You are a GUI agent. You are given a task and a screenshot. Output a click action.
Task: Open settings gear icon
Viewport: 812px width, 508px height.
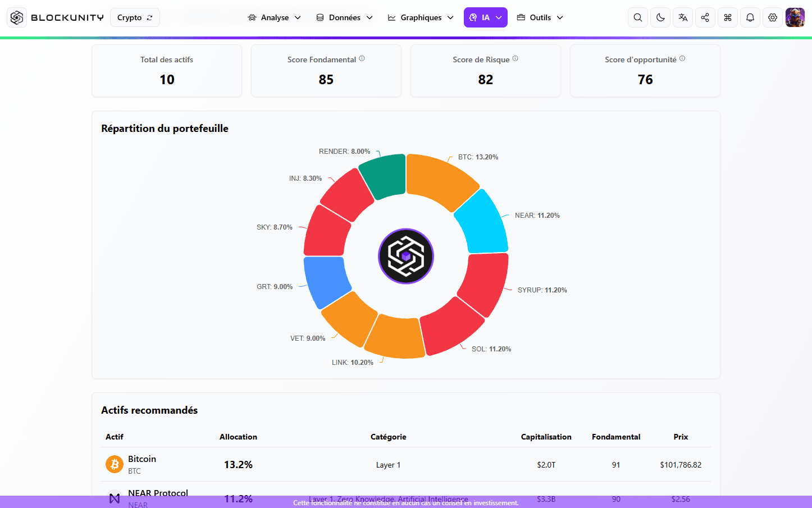773,17
